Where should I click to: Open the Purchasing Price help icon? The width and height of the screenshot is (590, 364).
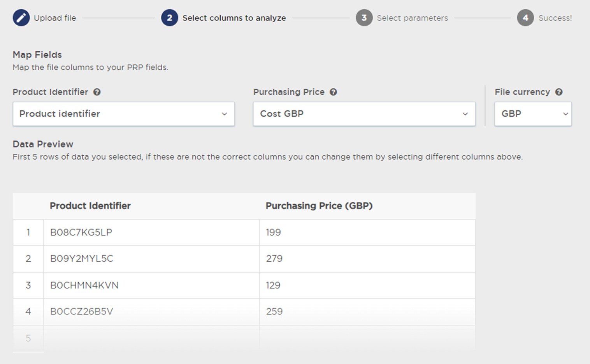pos(333,92)
